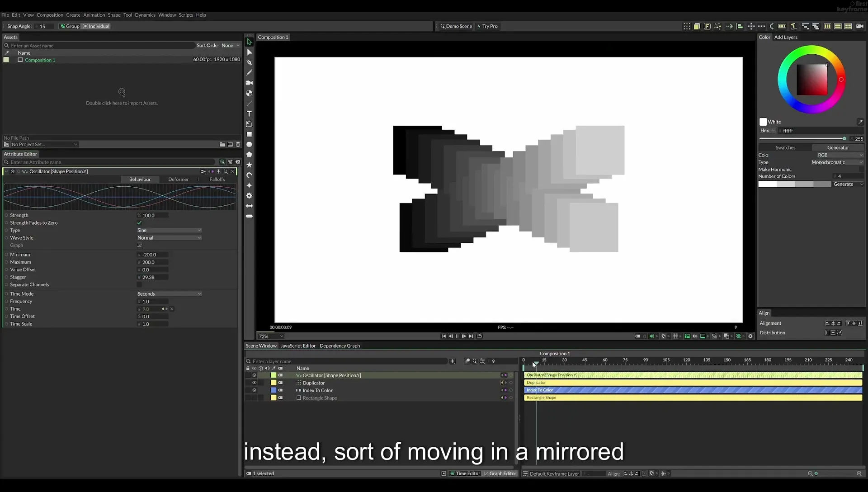Viewport: 868px width, 492px height.
Task: Jump to the first frame in the viewport
Action: (x=443, y=336)
